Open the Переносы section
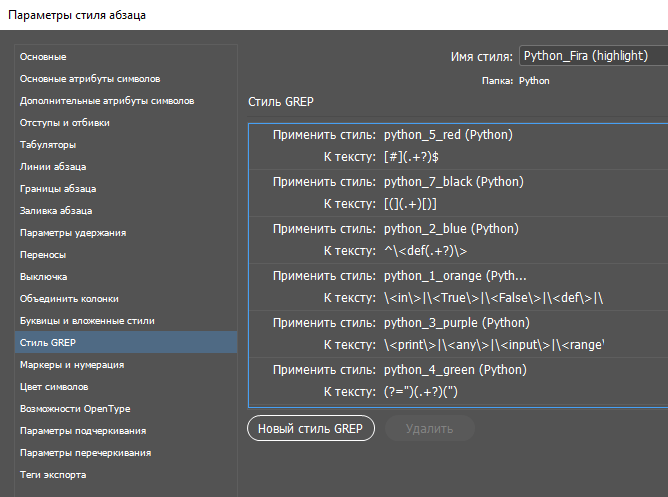This screenshot has height=497, width=668. pos(44,255)
